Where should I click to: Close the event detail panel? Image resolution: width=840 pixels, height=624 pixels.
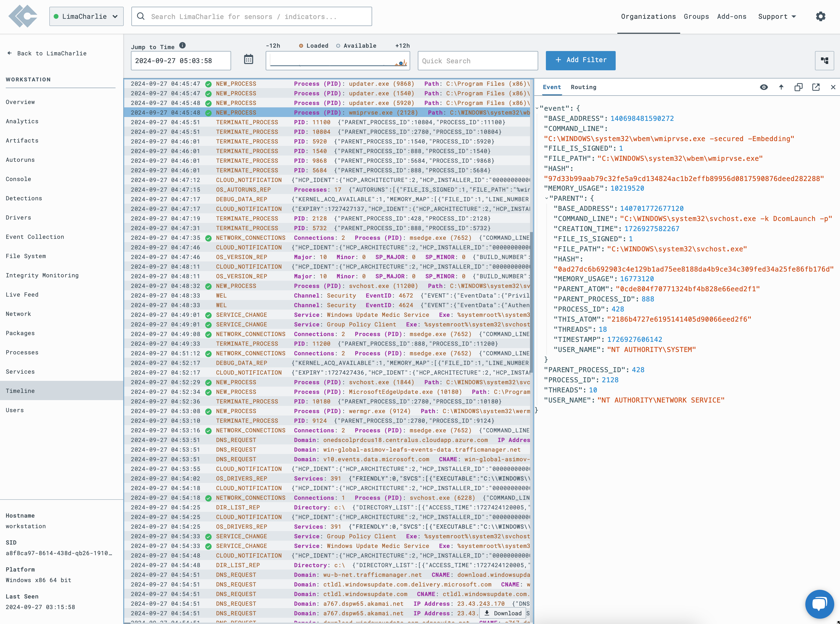pos(833,87)
